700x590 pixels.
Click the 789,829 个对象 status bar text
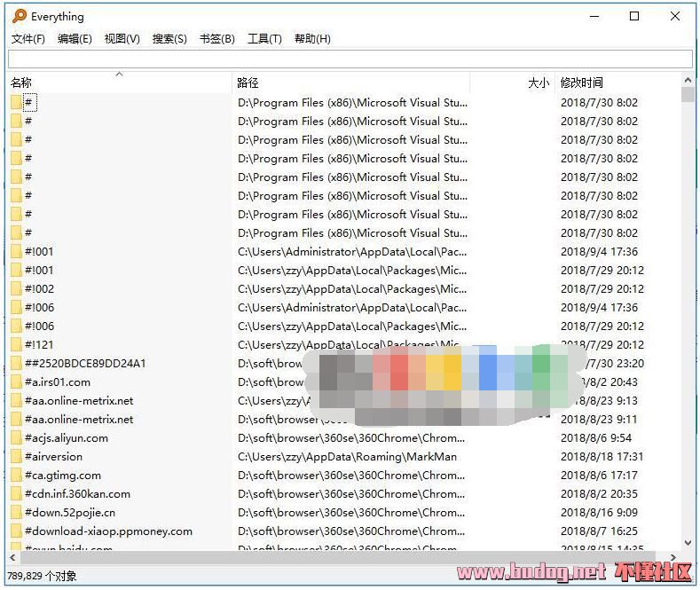click(x=42, y=576)
